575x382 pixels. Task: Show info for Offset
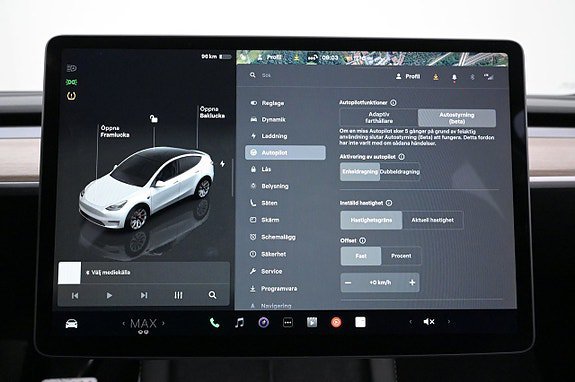click(x=362, y=240)
